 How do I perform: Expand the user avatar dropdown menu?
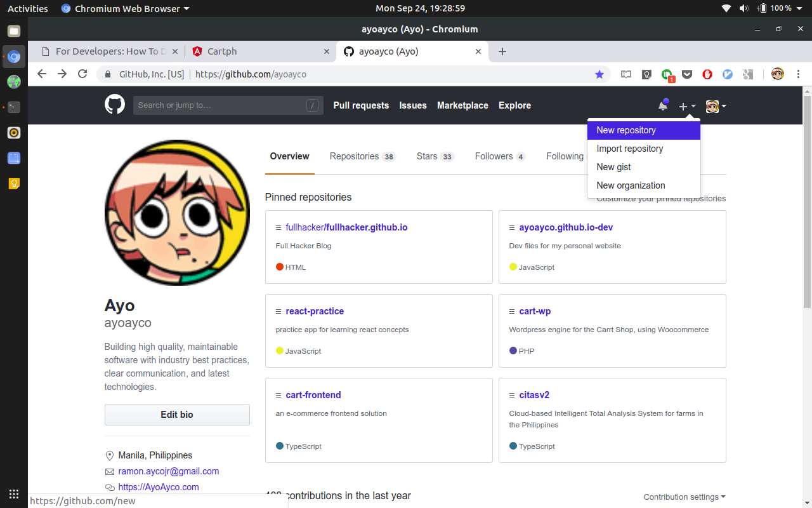tap(716, 106)
